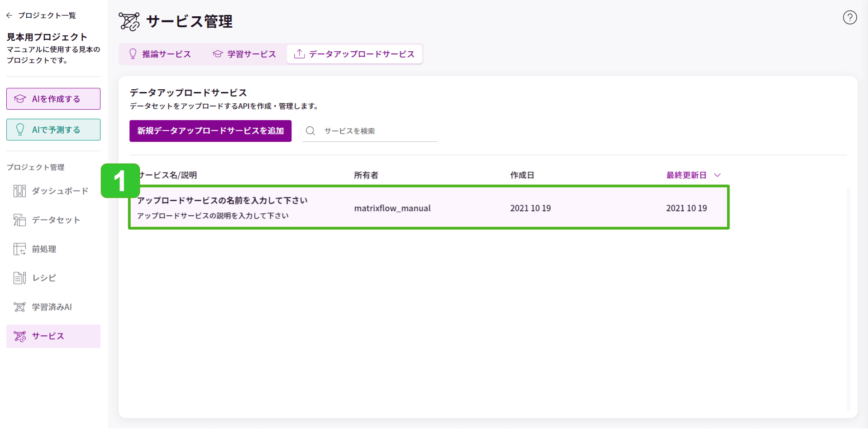Open the アップロードサービスの名前を入力して下さい row
Viewport: 868px width, 429px height.
(x=429, y=207)
